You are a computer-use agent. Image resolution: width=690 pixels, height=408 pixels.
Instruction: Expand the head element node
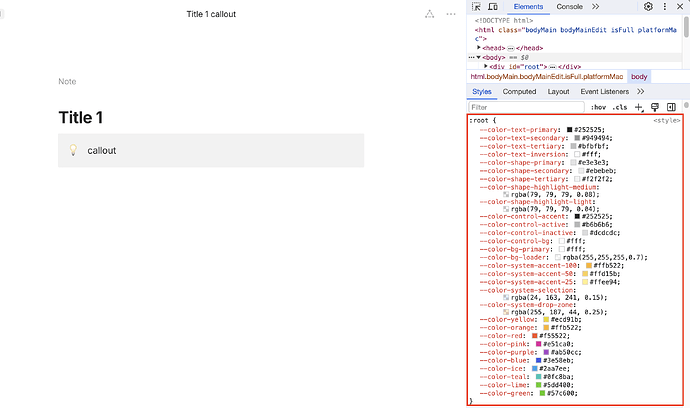coord(479,47)
